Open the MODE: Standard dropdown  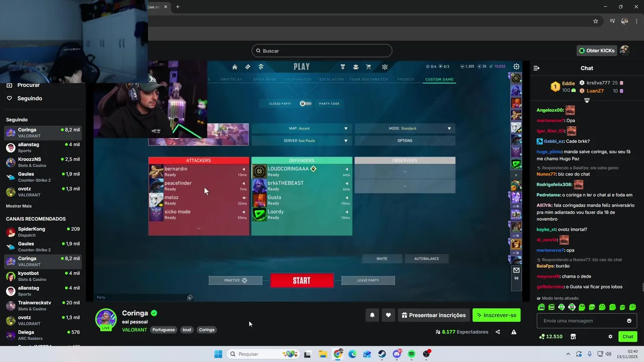pos(405,128)
